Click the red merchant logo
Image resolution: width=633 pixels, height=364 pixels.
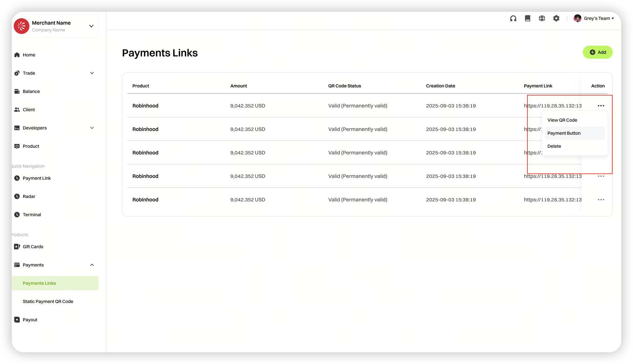pos(22,26)
